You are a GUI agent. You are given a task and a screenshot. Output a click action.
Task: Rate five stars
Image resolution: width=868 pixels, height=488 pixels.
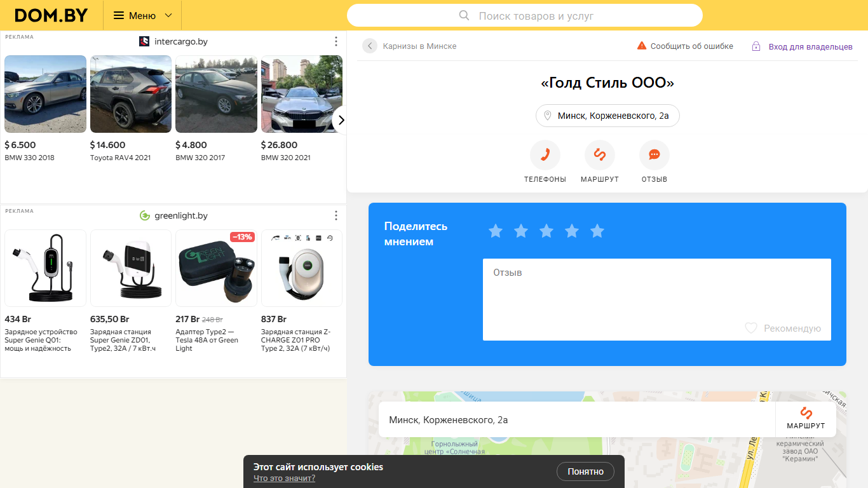pos(597,231)
